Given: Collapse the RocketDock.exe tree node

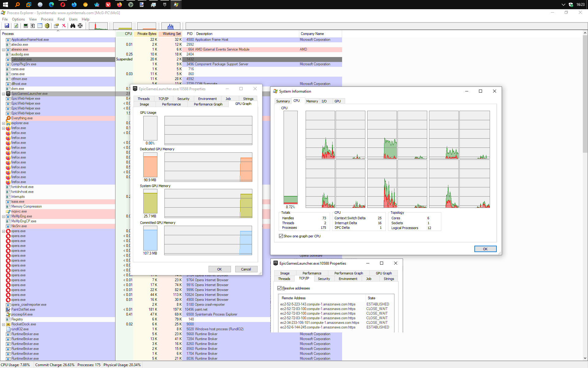Looking at the screenshot, I should pyautogui.click(x=3, y=324).
